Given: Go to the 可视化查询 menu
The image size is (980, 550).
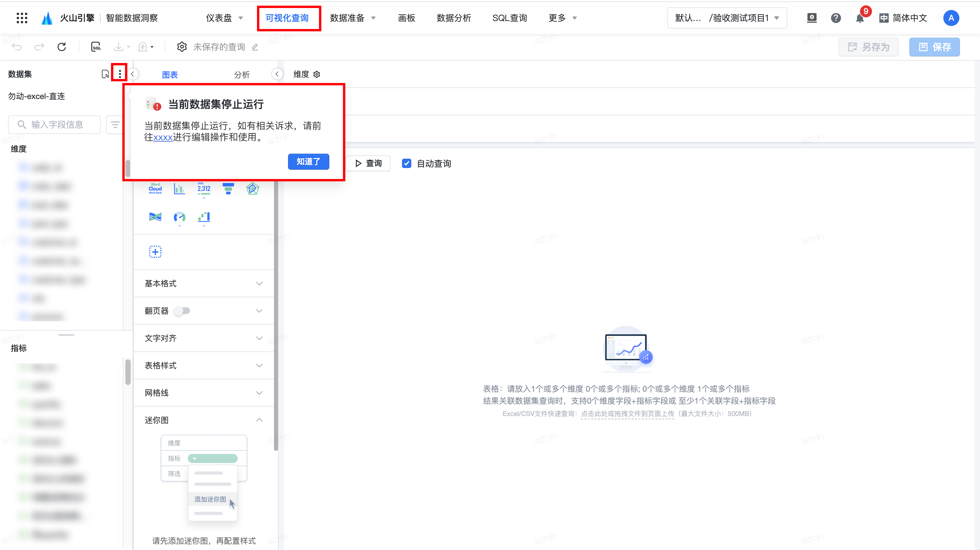Looking at the screenshot, I should (x=287, y=18).
